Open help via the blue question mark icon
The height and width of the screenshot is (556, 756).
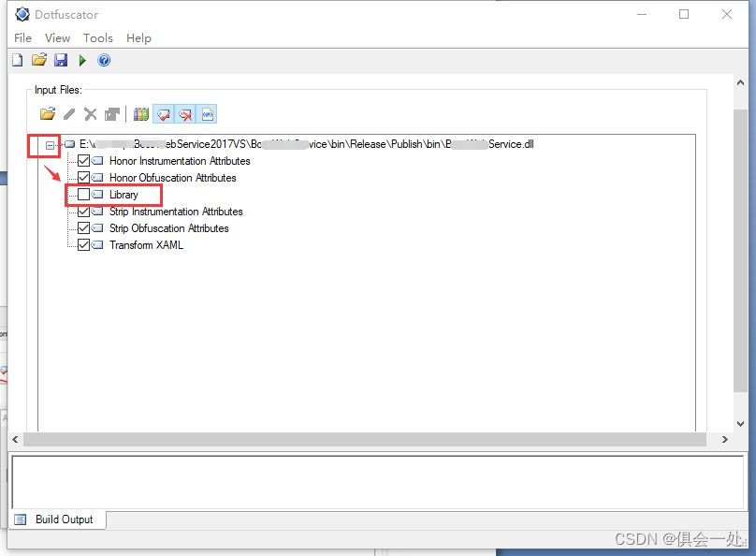pyautogui.click(x=104, y=60)
